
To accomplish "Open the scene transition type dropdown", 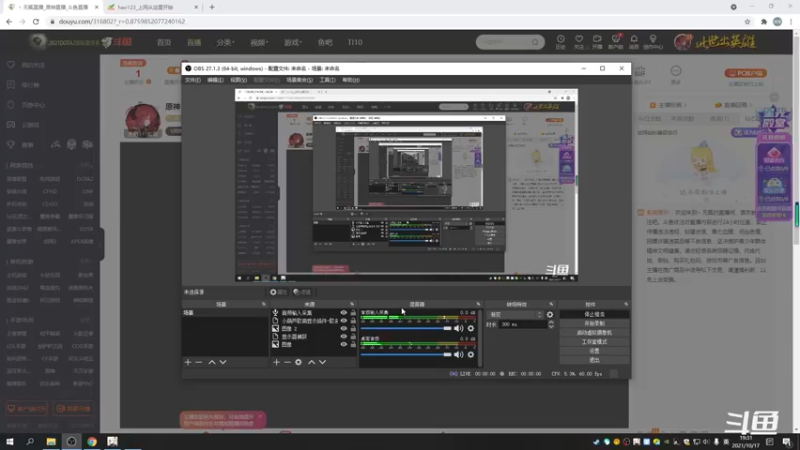I will pyautogui.click(x=515, y=315).
